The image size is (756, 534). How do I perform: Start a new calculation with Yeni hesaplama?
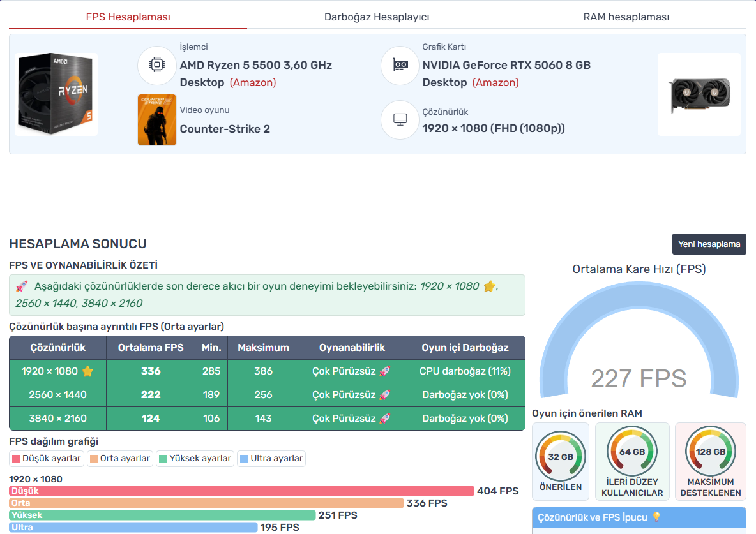[x=709, y=244]
